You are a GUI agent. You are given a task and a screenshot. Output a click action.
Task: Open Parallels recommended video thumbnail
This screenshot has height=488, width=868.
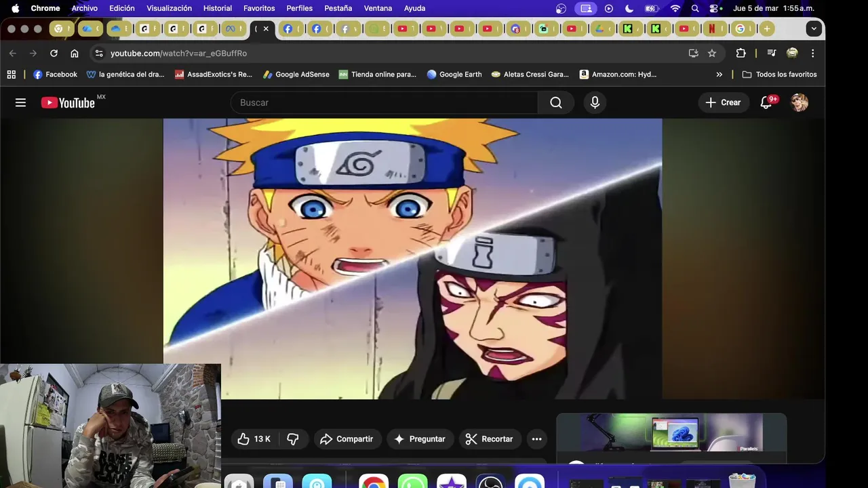tap(671, 434)
